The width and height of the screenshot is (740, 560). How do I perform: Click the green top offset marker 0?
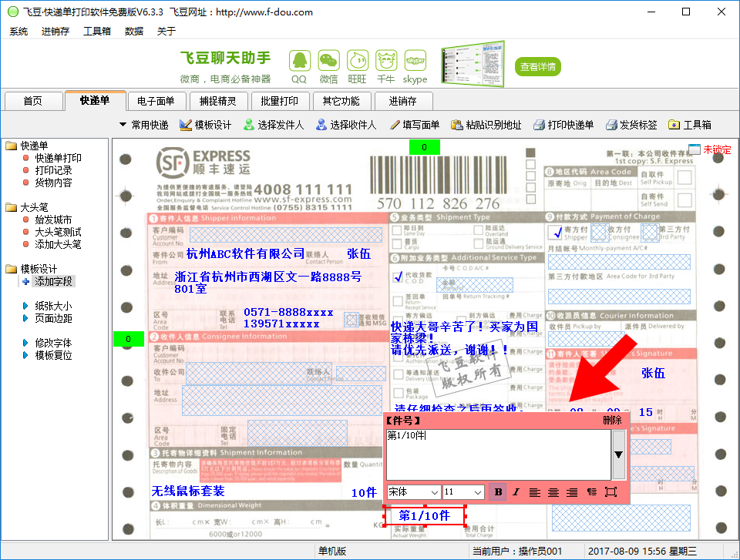(424, 147)
